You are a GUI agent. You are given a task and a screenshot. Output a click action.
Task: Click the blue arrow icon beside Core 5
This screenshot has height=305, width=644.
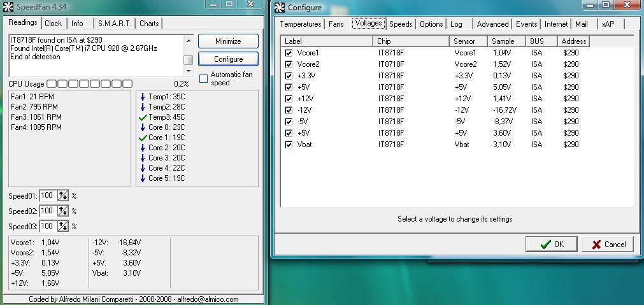point(143,178)
